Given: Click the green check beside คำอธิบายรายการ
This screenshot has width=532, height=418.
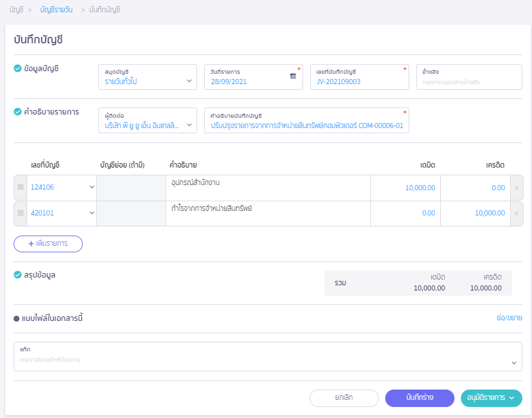Looking at the screenshot, I should (17, 112).
